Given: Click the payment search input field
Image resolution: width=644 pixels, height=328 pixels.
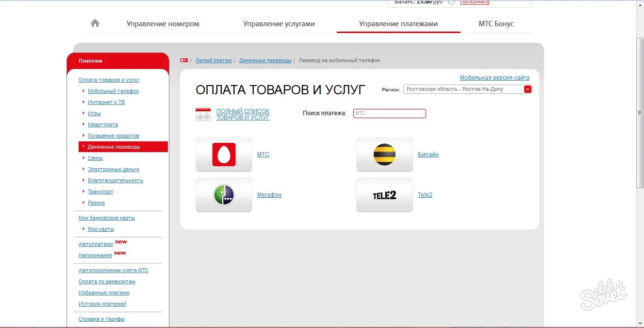Looking at the screenshot, I should 390,113.
